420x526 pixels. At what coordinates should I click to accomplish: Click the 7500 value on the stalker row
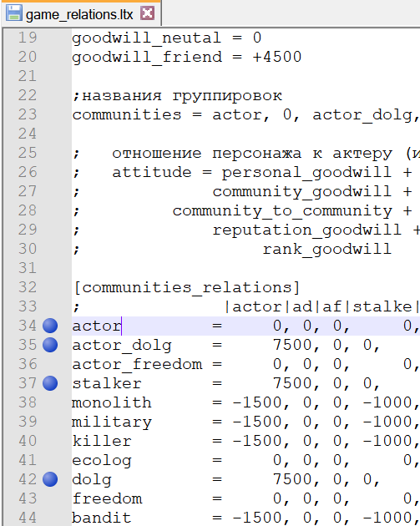[x=292, y=383]
